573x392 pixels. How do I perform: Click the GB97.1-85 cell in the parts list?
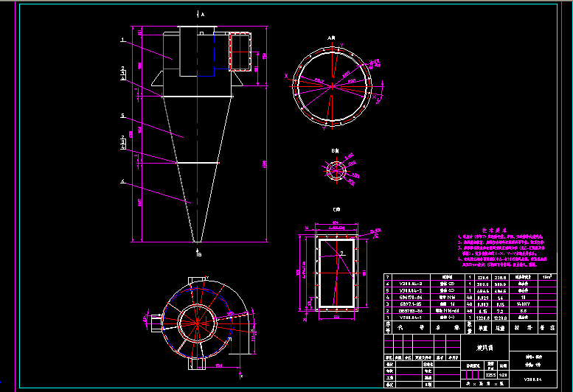[411, 304]
